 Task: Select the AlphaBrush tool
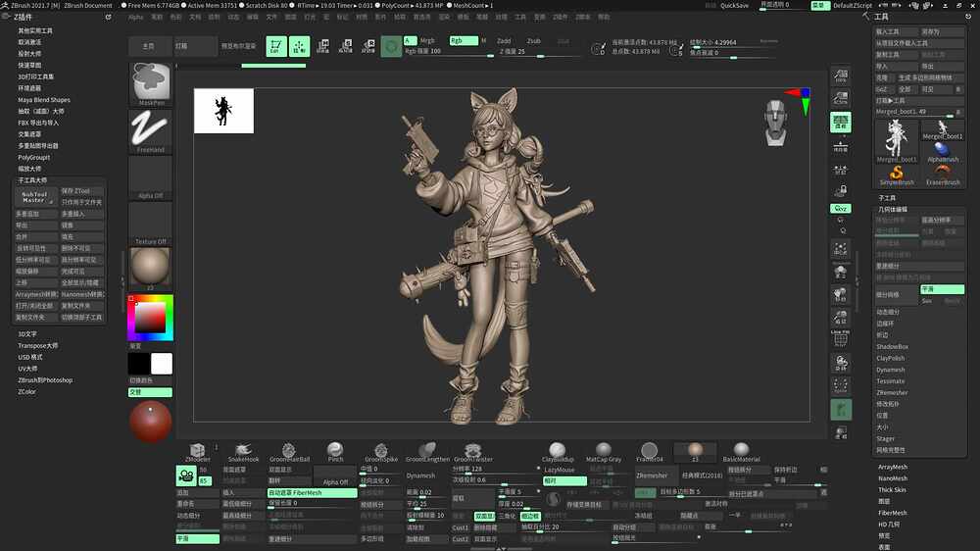[943, 153]
